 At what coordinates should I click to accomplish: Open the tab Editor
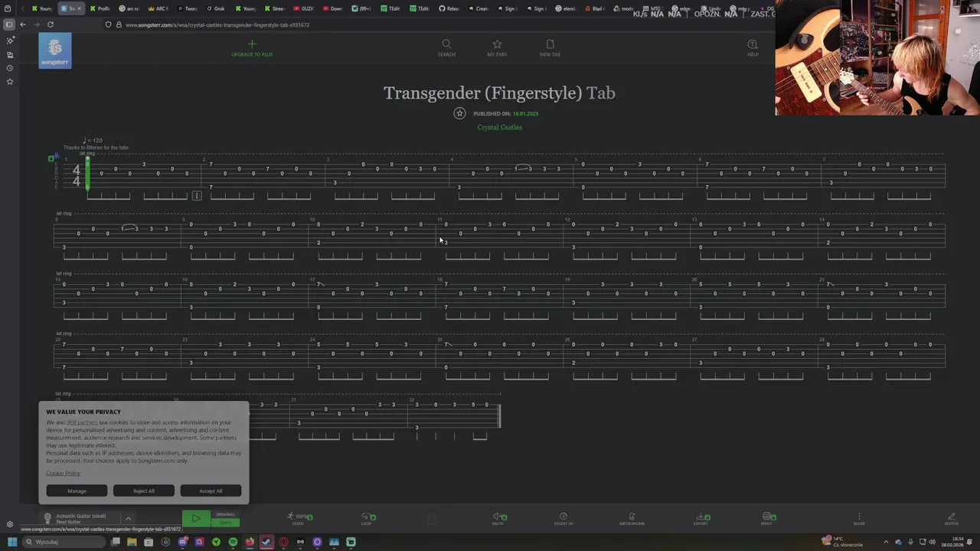(x=951, y=519)
